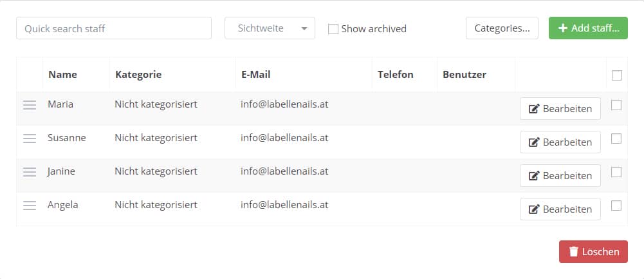Click the plus icon on Add staff

[563, 28]
